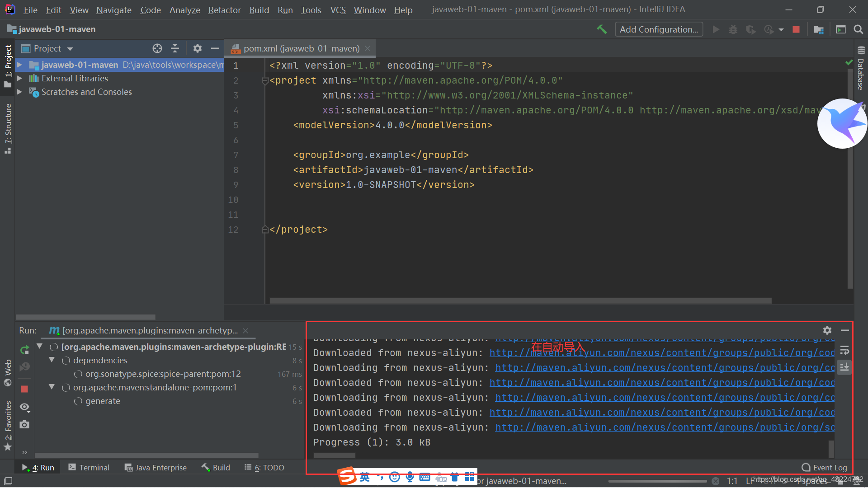
Task: Click the background task progress bar
Action: point(658,481)
